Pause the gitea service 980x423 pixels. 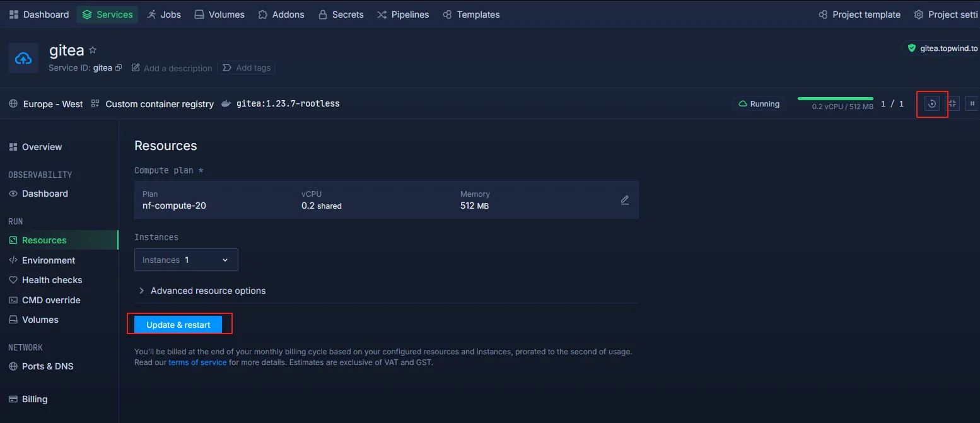973,103
